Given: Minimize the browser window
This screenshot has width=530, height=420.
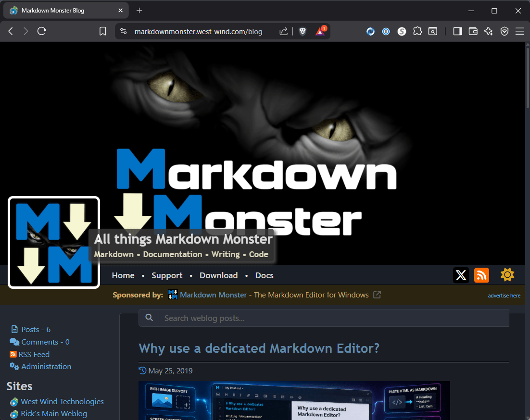Looking at the screenshot, I should (471, 11).
